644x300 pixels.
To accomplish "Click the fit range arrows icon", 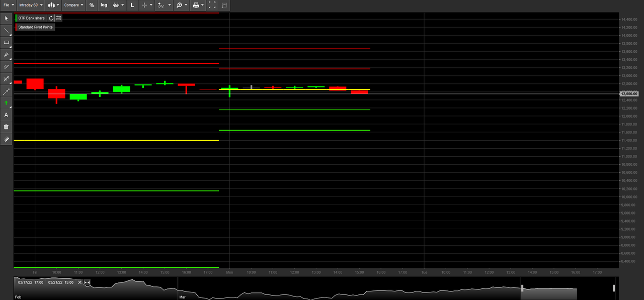I will (x=87, y=282).
